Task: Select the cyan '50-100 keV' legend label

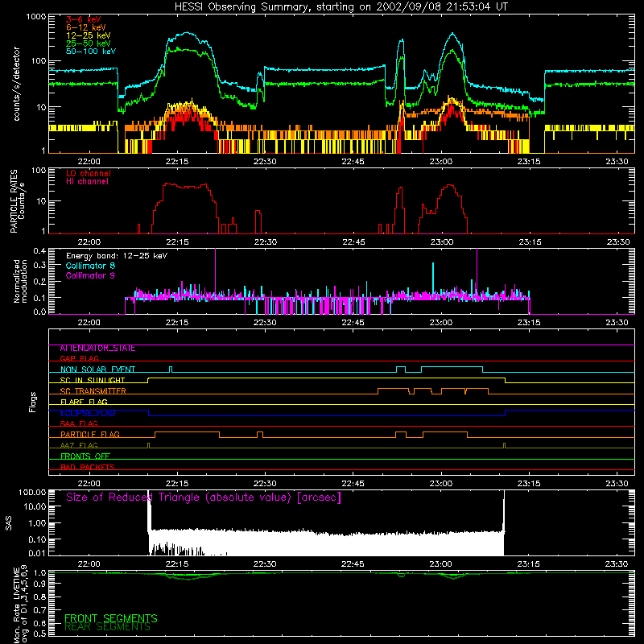Action: tap(91, 52)
